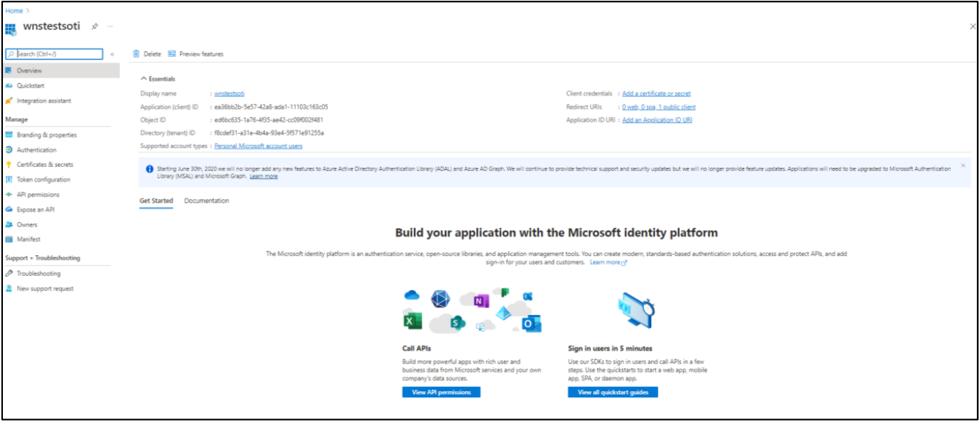Click the Delete trash icon in the toolbar

(x=137, y=54)
